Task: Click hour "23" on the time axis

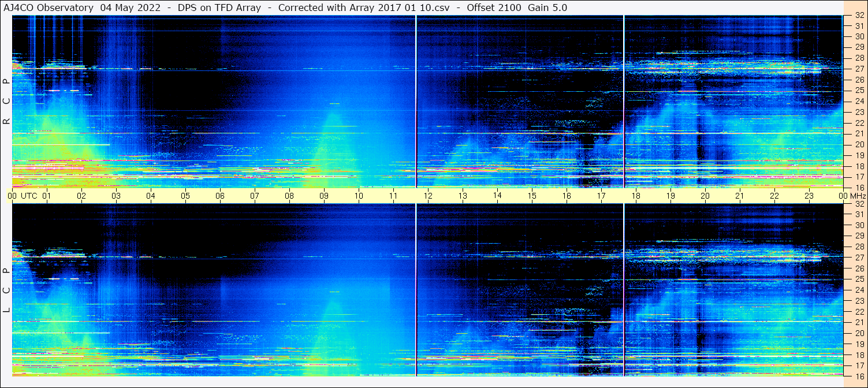Action: (x=809, y=196)
